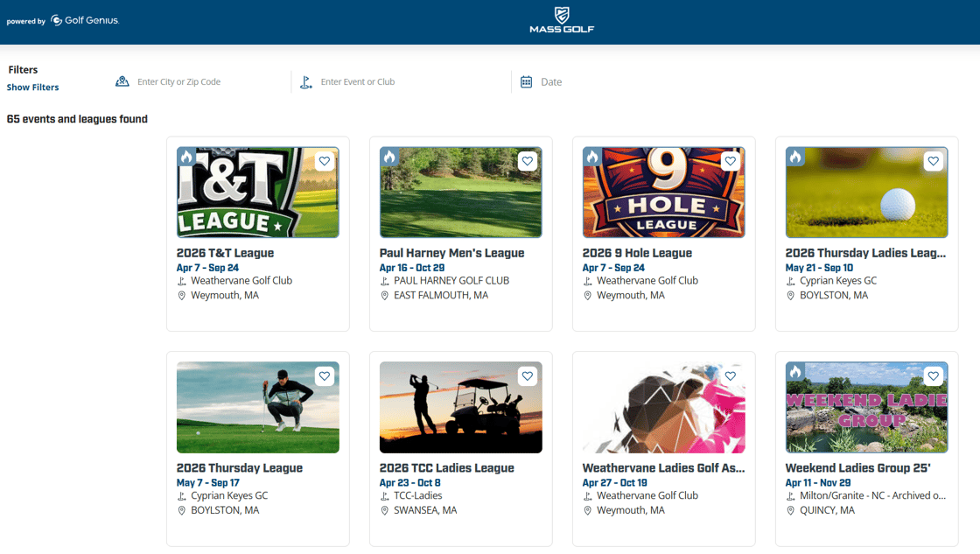This screenshot has height=554, width=980.
Task: Click the May 21 - Sep 10 dates
Action: pyautogui.click(x=819, y=268)
